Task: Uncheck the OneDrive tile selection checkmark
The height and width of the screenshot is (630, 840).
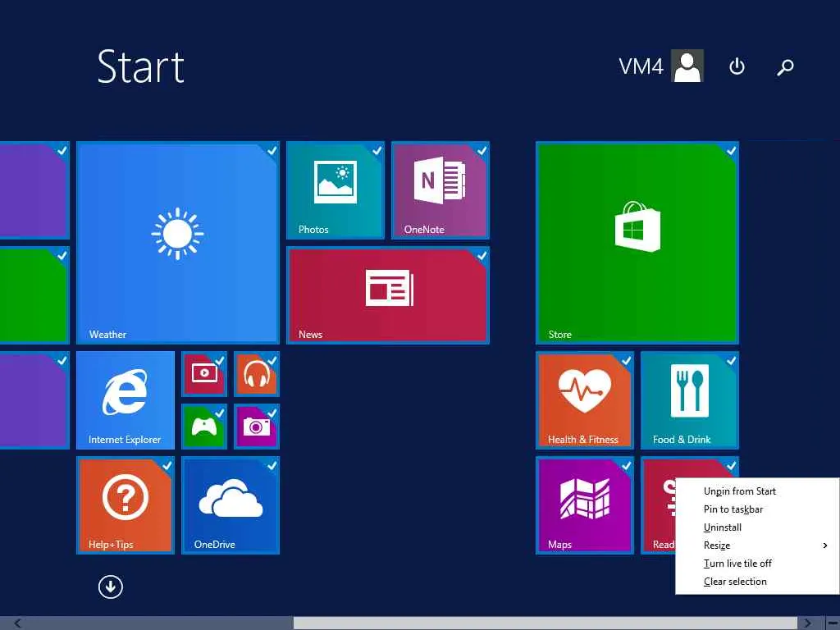Action: [x=272, y=466]
